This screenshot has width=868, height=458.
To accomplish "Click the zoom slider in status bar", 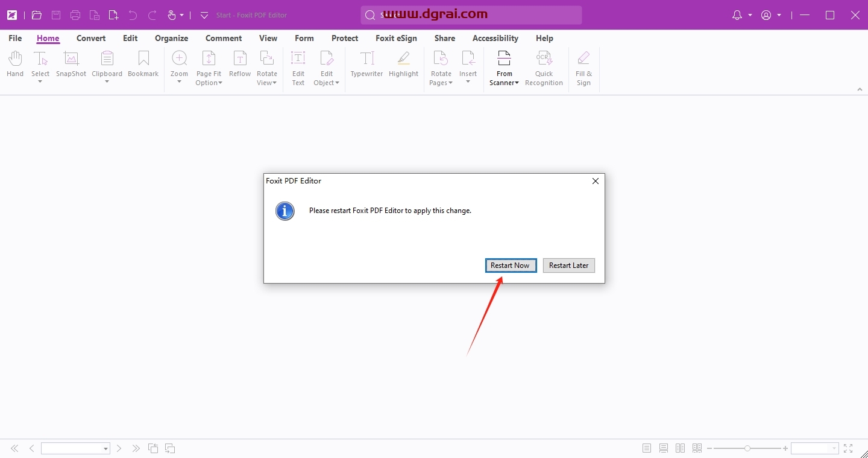I will click(747, 448).
